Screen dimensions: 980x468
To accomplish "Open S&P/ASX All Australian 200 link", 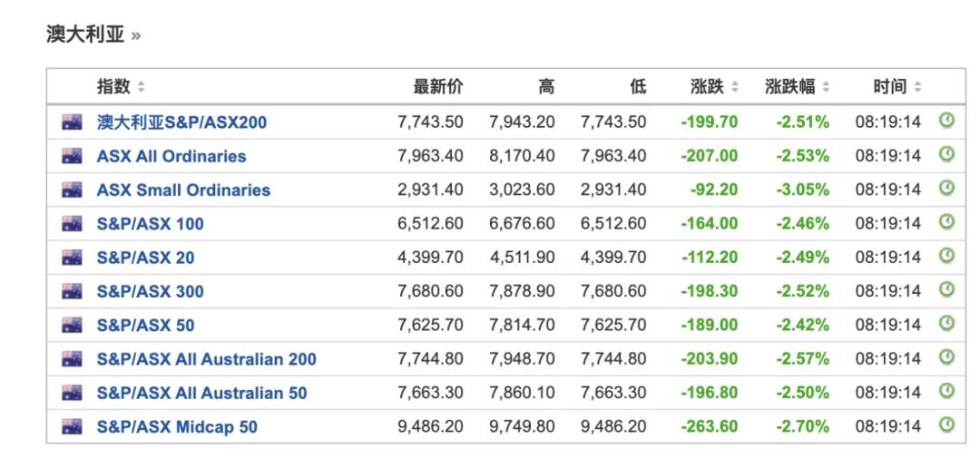I will [x=207, y=359].
